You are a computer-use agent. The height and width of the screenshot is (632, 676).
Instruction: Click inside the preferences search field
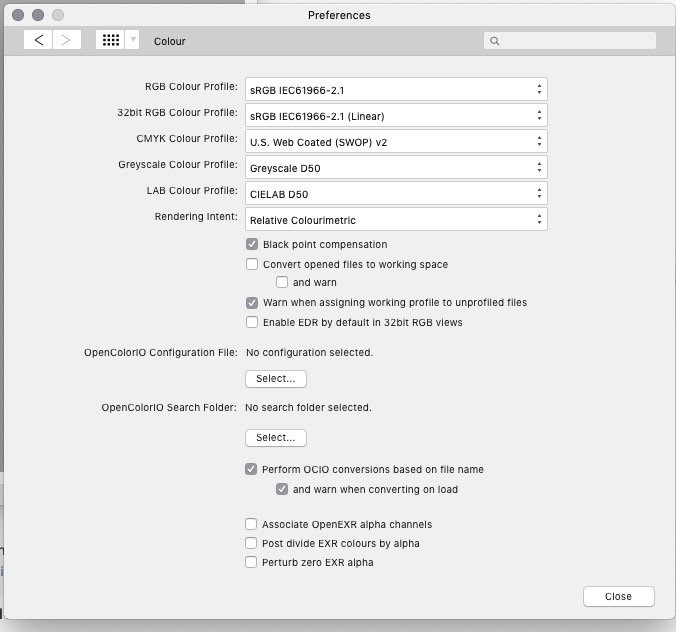[570, 41]
